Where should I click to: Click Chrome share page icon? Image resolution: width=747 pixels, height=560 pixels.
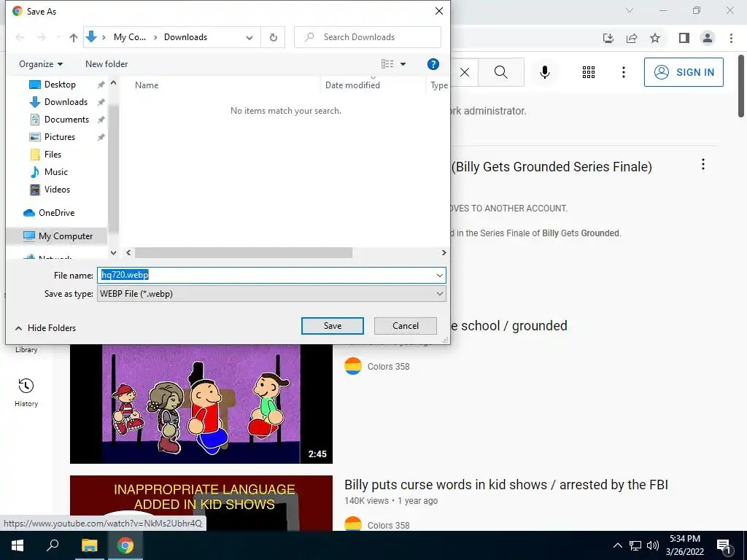(632, 38)
